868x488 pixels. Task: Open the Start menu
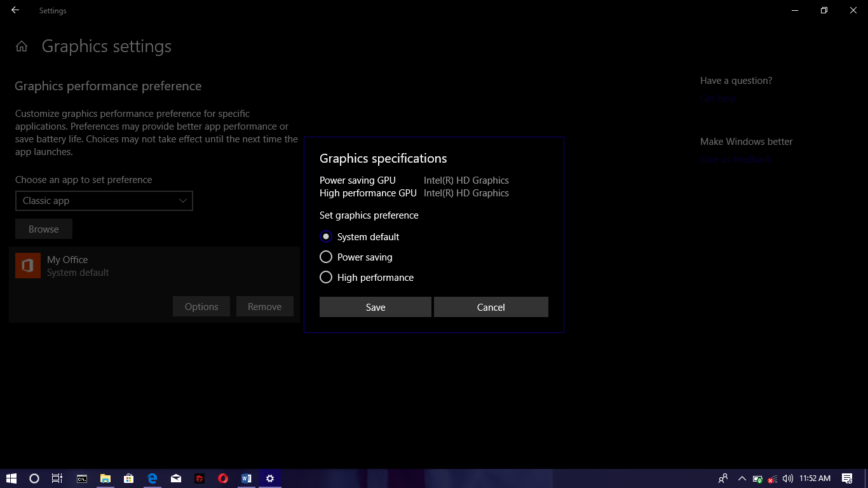point(13,478)
